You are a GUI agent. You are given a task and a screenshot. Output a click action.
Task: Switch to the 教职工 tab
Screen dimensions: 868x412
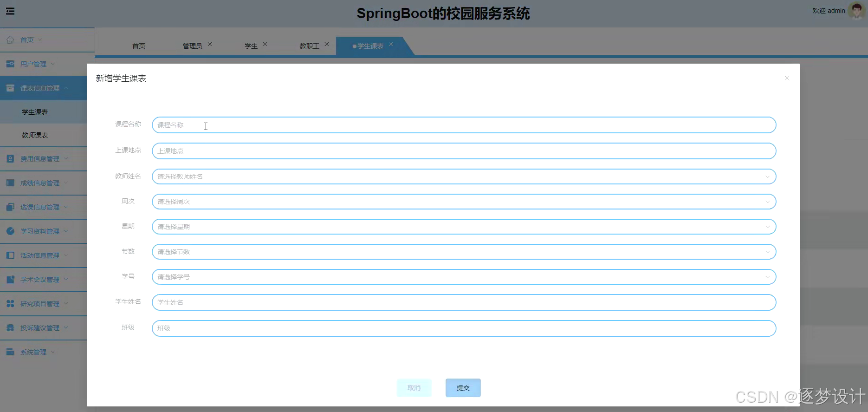(309, 46)
